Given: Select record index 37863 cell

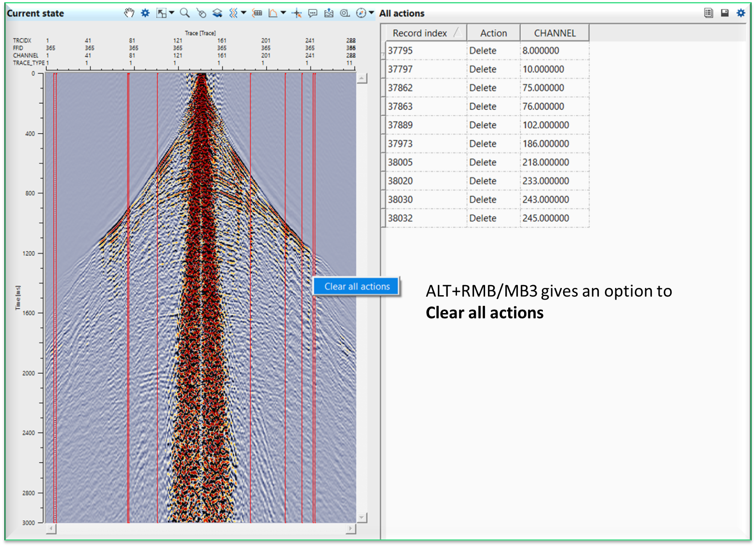Looking at the screenshot, I should pos(426,106).
